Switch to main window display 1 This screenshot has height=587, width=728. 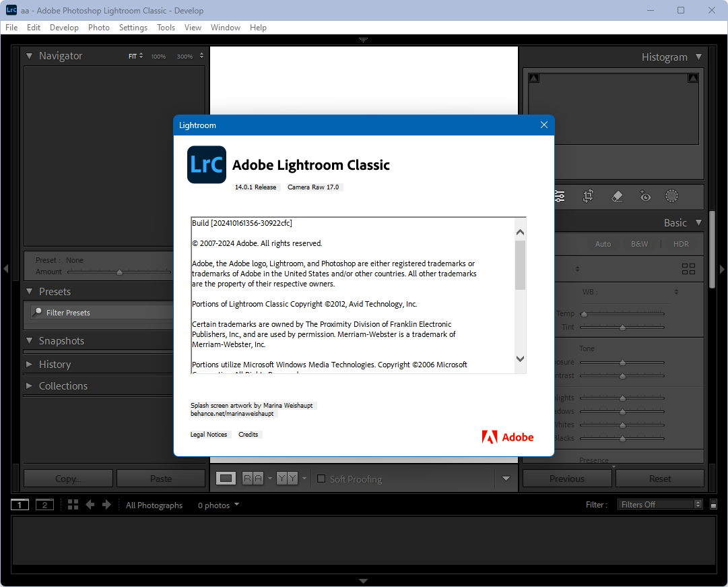(x=20, y=505)
